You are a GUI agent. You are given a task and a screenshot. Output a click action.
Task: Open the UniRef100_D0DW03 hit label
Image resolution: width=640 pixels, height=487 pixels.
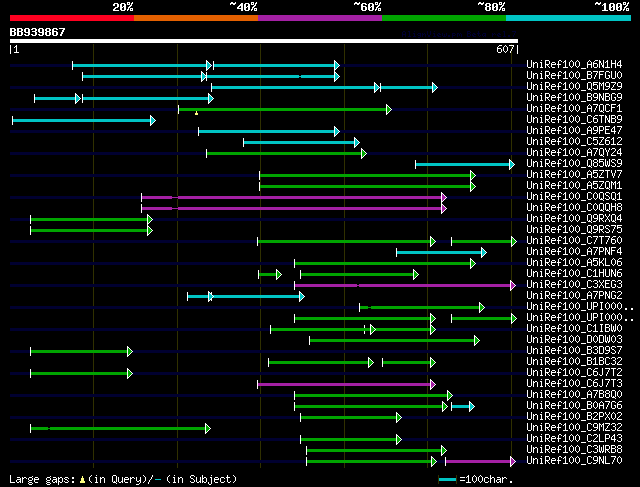(574, 340)
